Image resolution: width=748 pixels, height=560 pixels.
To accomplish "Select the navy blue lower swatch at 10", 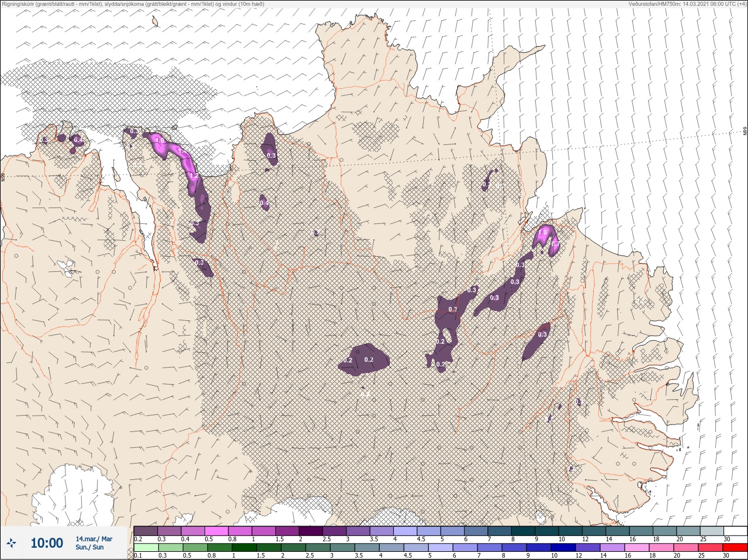I will [x=563, y=548].
